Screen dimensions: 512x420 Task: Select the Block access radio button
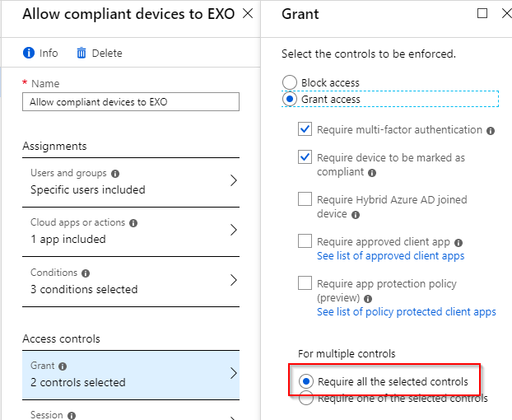[x=289, y=82]
